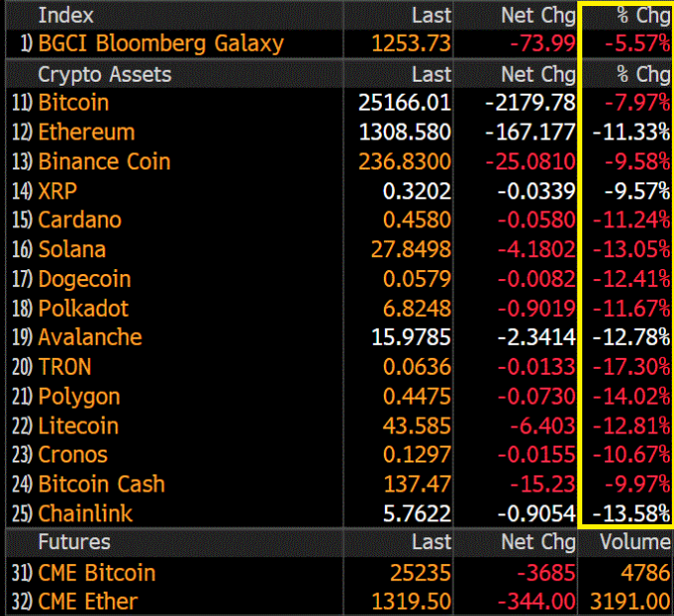
Task: Select the Avalanche asset name
Action: click(90, 338)
